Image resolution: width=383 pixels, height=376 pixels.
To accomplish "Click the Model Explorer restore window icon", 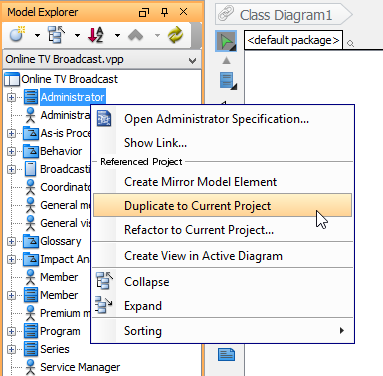I will tap(144, 13).
